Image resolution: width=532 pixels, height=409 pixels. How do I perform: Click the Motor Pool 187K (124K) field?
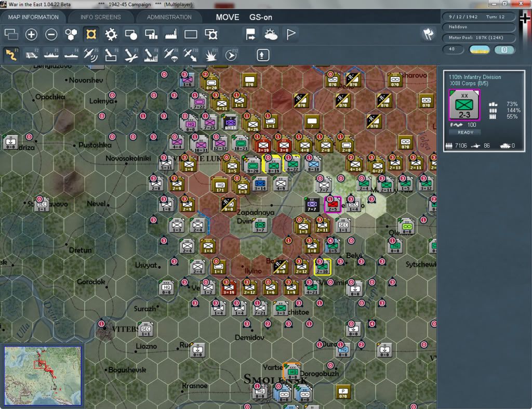click(478, 37)
